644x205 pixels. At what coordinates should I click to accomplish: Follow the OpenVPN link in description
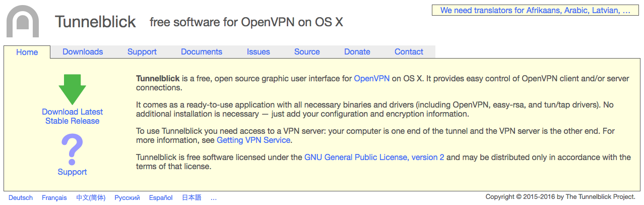click(x=372, y=78)
